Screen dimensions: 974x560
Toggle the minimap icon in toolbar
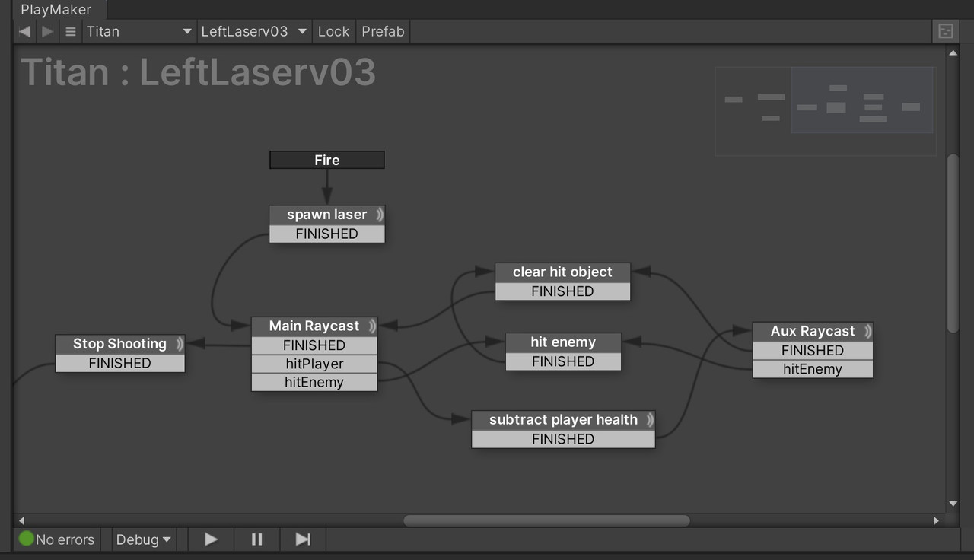coord(946,31)
